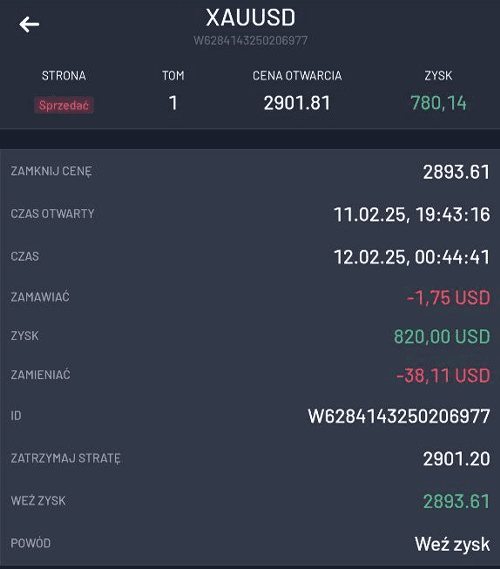Click the gross profit 820,00 USD
The image size is (500, 569).
click(442, 336)
